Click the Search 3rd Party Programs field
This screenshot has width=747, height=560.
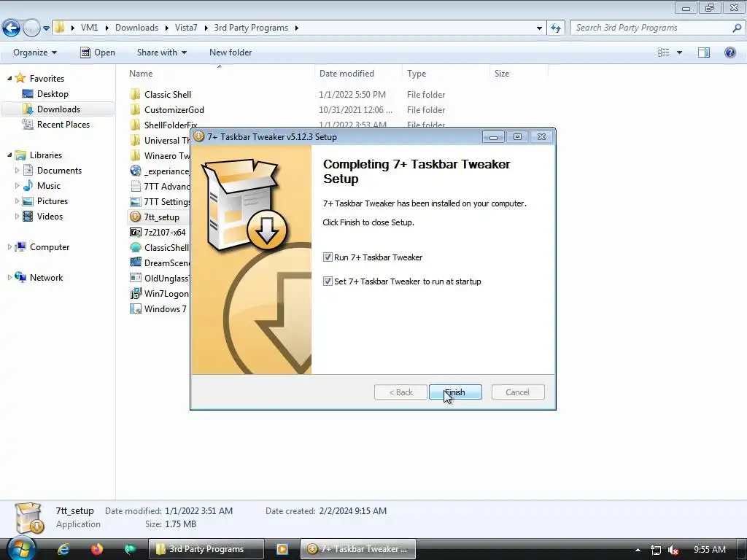(x=651, y=28)
